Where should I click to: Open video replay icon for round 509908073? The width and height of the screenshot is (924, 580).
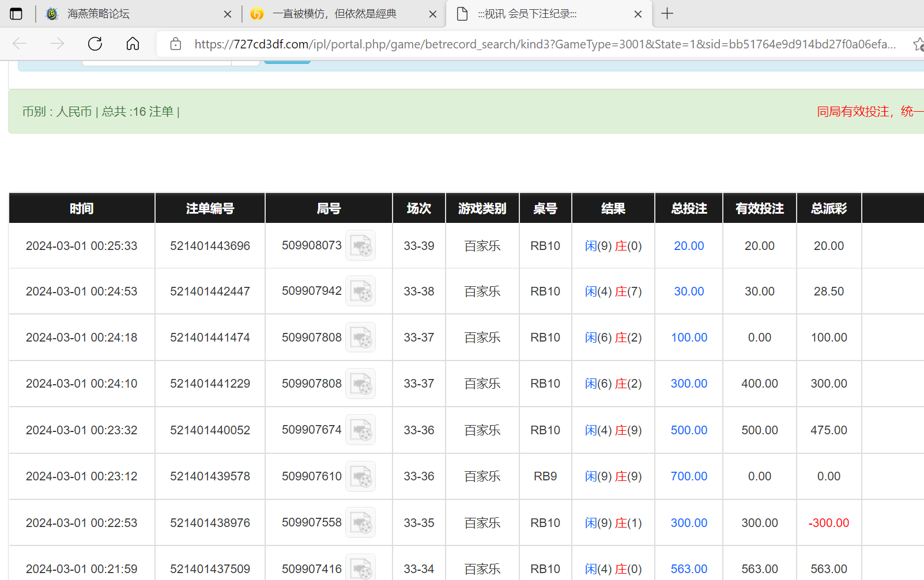[x=360, y=246]
